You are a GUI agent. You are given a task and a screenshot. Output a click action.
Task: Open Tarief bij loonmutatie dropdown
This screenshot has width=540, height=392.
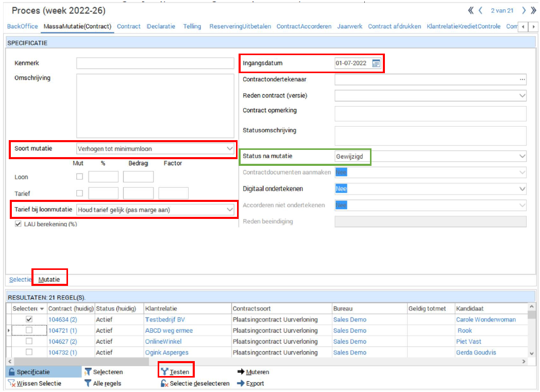230,210
